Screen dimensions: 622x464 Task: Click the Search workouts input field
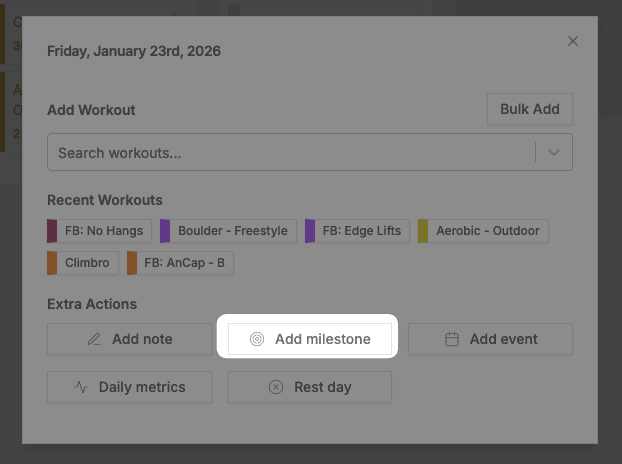tap(290, 154)
